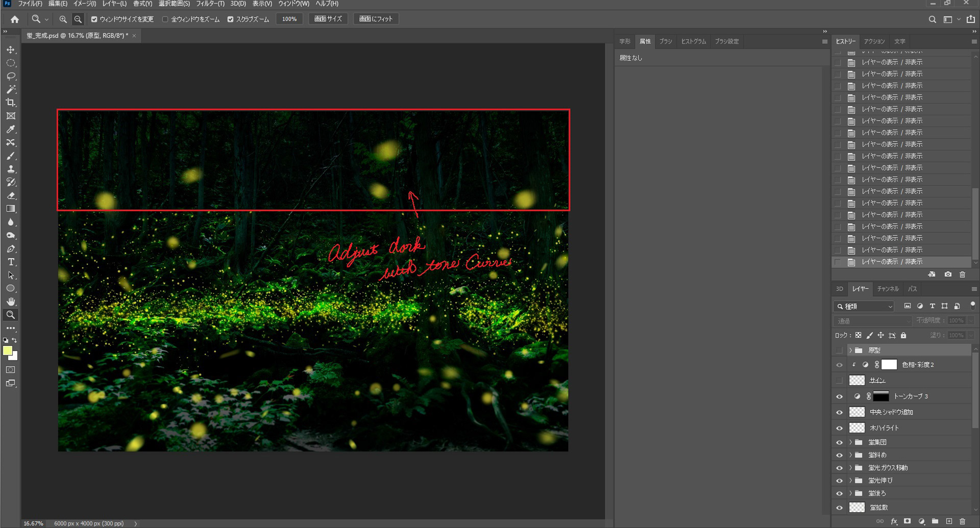The height and width of the screenshot is (528, 980).
Task: Create a new group with the folder icon
Action: (x=935, y=521)
